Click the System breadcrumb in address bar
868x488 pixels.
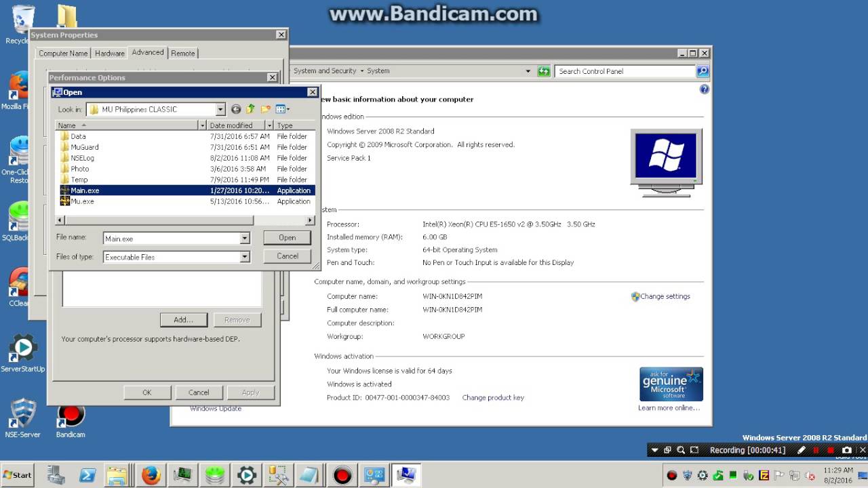click(378, 71)
